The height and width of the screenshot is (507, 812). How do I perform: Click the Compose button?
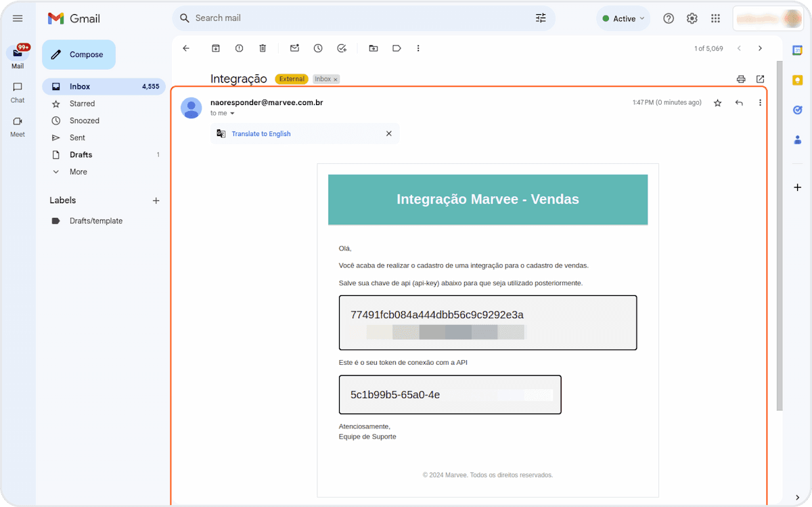(78, 55)
